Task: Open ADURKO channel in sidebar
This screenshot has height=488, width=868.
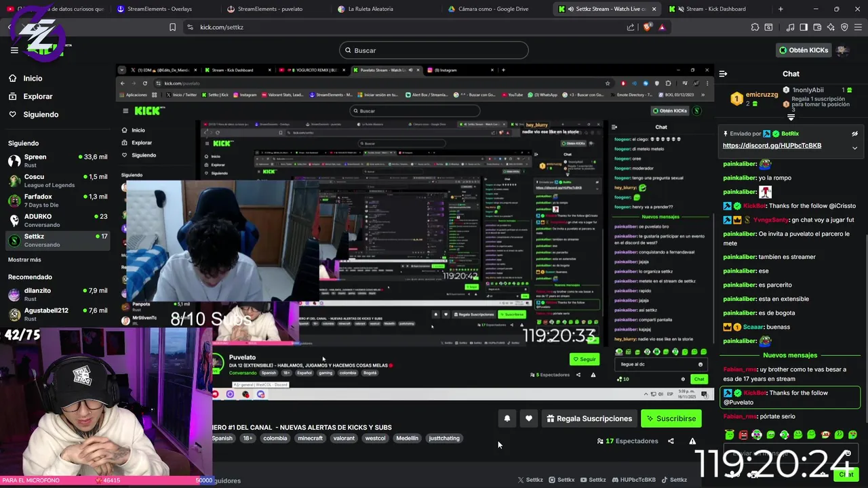Action: pos(57,220)
